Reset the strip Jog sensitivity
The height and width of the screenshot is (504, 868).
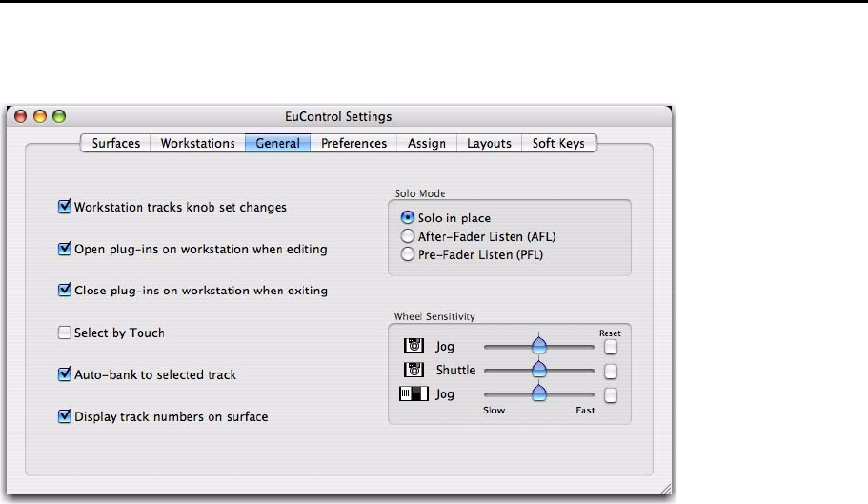[610, 395]
